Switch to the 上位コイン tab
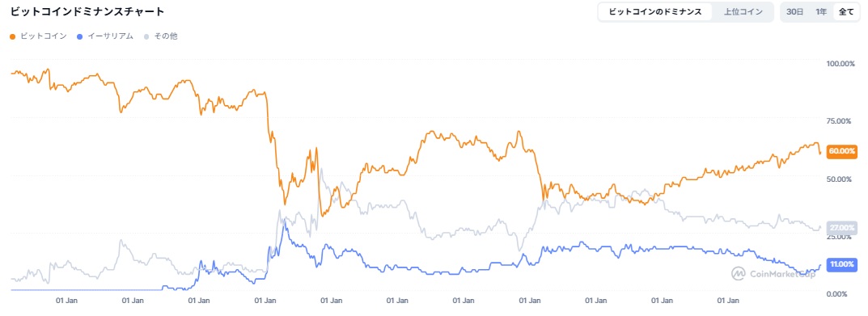 tap(743, 11)
